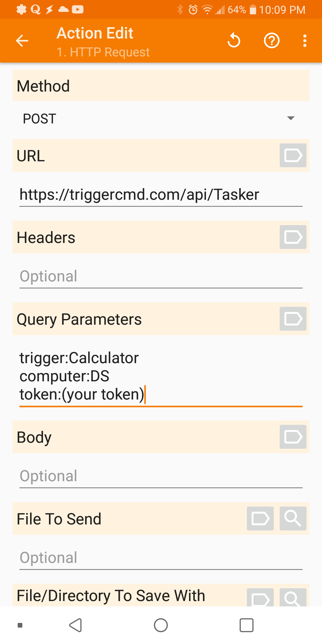Select the Headers Optional input field
The width and height of the screenshot is (322, 644).
[161, 277]
